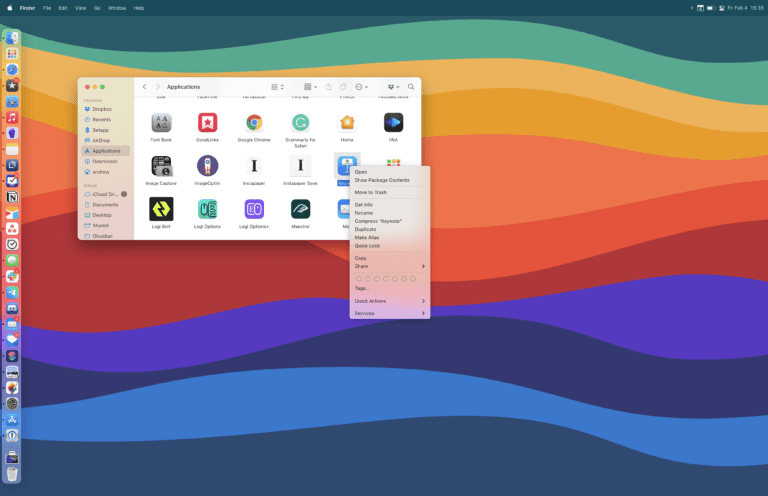Viewport: 768px width, 496px height.
Task: Open the App Store Dock icon
Action: 12,420
